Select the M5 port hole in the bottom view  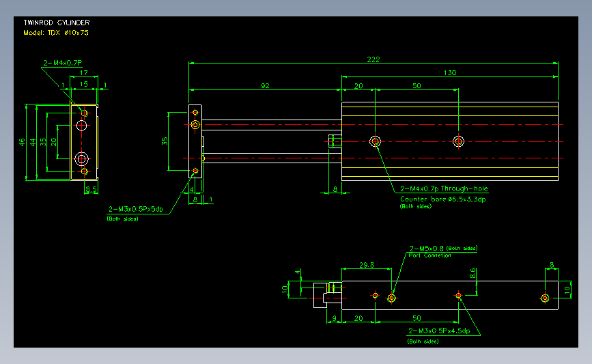point(391,298)
